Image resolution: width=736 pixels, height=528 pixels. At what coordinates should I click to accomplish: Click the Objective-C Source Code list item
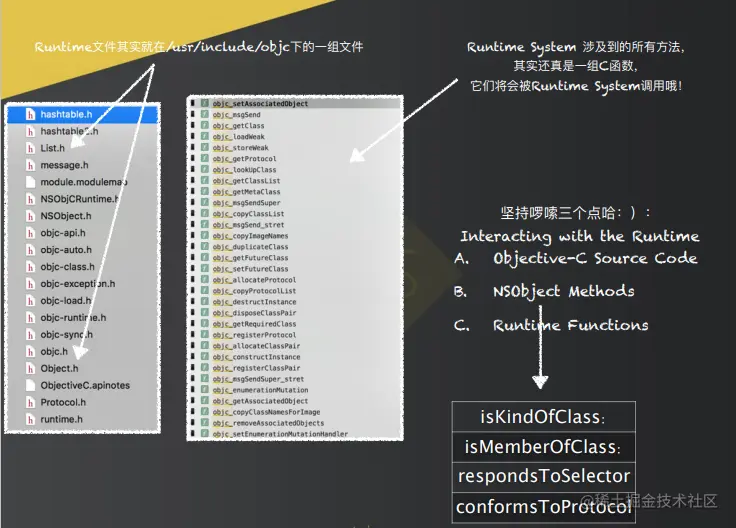[x=576, y=259]
